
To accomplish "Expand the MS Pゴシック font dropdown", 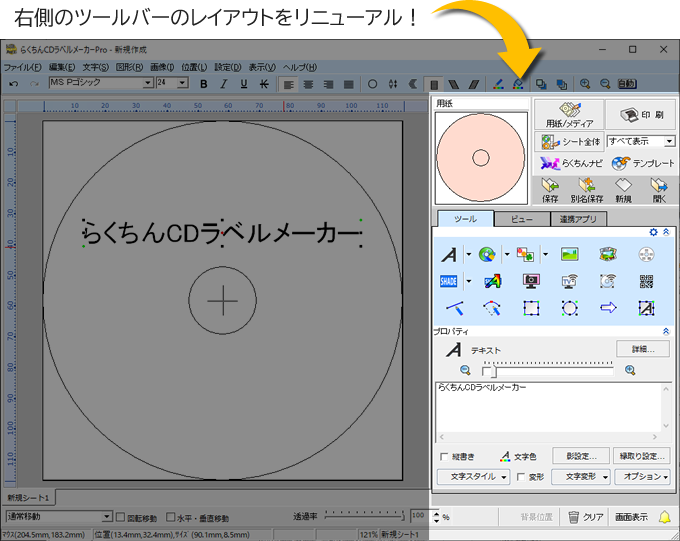I will coord(148,83).
